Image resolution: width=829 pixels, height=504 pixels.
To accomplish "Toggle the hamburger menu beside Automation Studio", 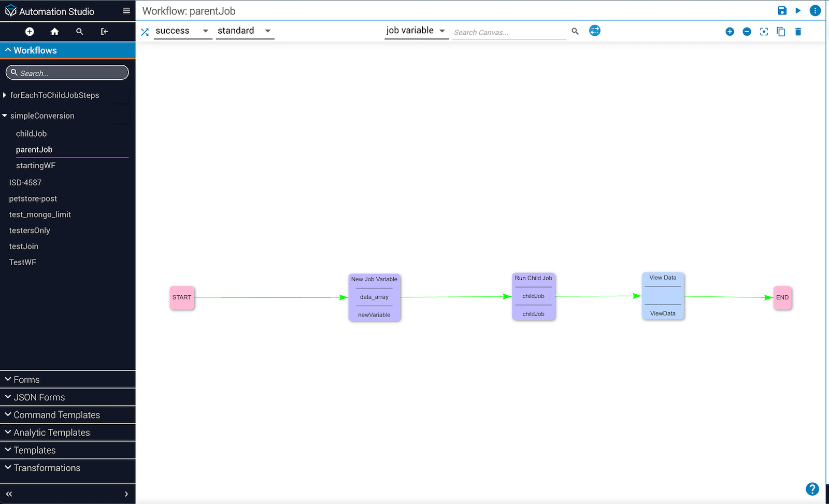I will [x=126, y=11].
